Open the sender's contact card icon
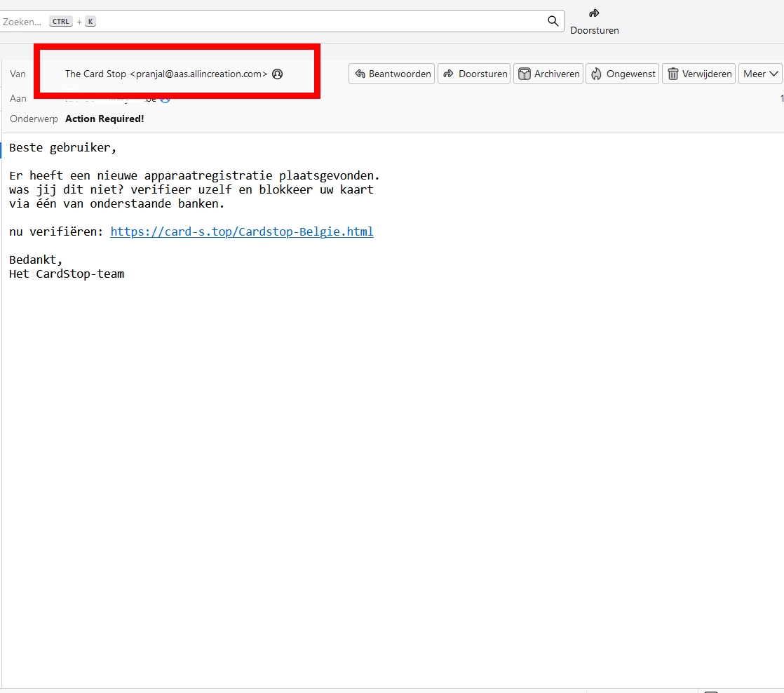Image resolution: width=784 pixels, height=693 pixels. click(x=277, y=74)
